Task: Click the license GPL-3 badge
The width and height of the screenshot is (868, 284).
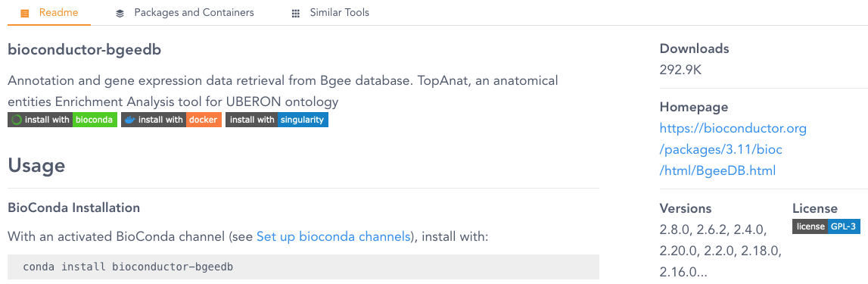Action: [826, 226]
